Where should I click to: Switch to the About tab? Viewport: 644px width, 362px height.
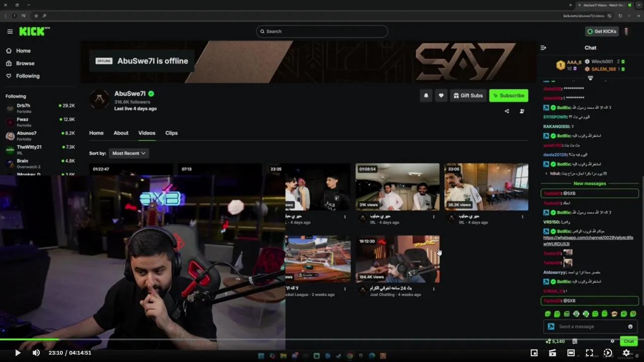tap(121, 133)
